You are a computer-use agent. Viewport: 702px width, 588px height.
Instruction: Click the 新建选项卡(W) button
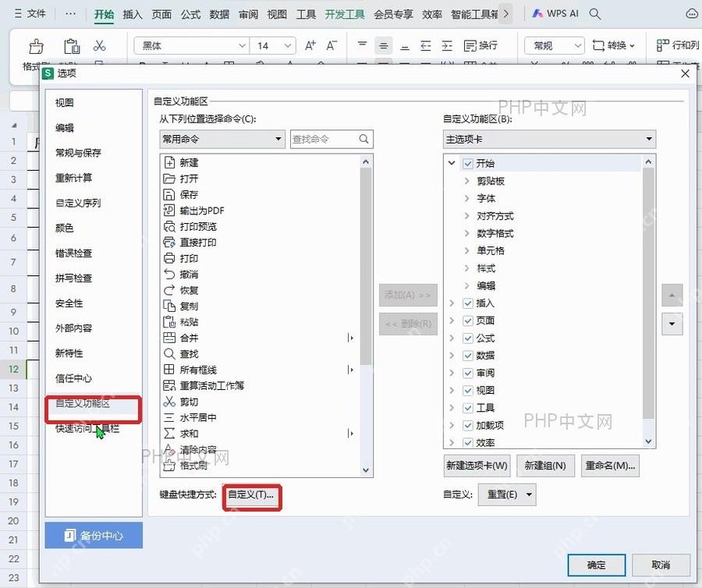click(477, 466)
